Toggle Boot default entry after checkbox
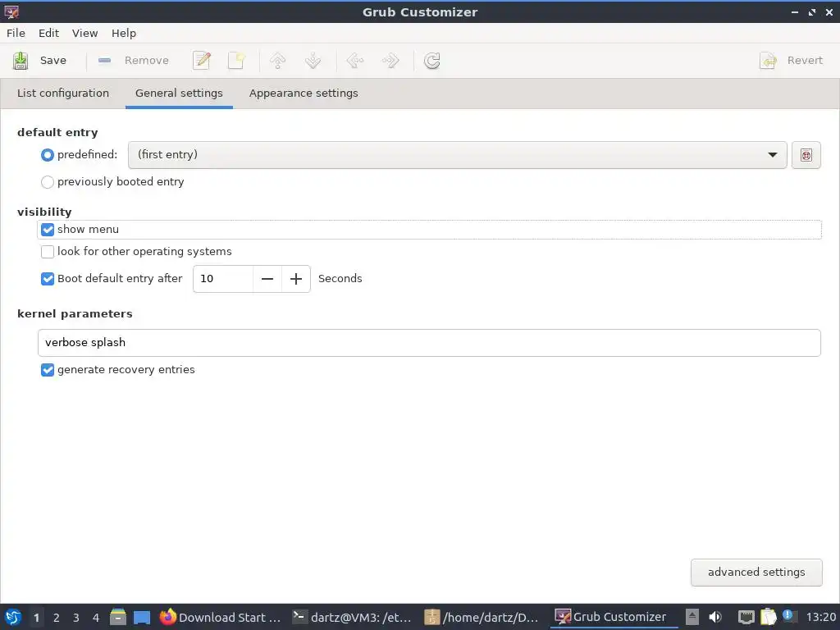The height and width of the screenshot is (630, 840). click(x=48, y=279)
